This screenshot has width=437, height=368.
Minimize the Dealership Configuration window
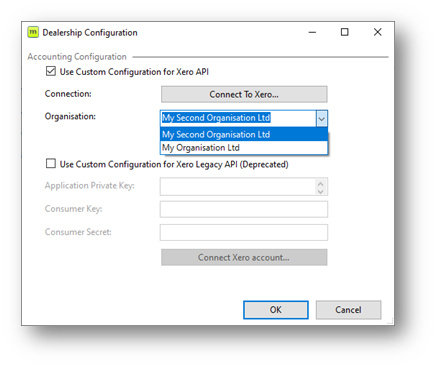click(x=312, y=32)
